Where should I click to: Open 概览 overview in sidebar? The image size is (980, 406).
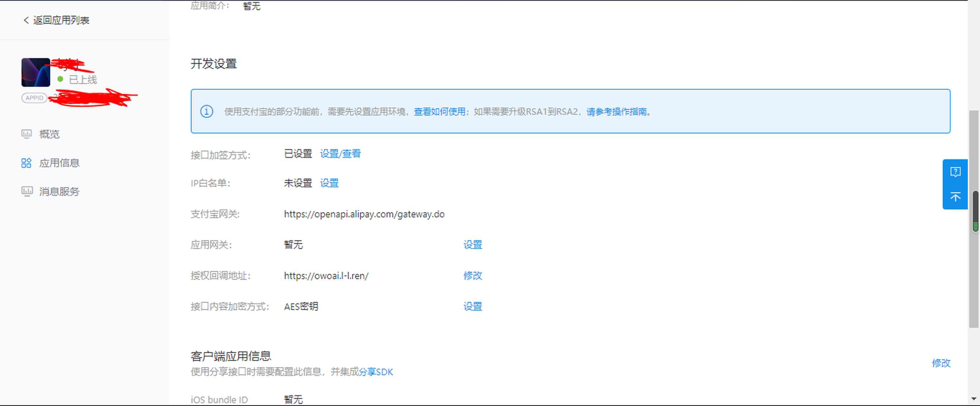(x=50, y=134)
